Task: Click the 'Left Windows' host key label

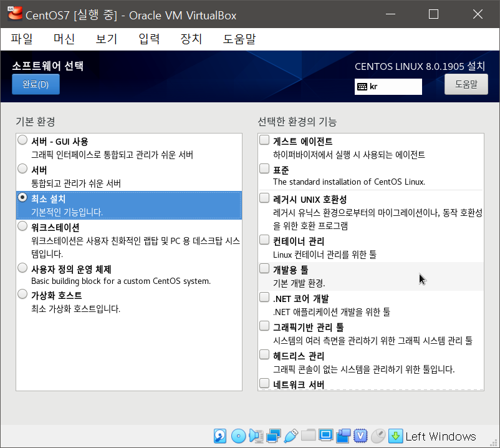Action: [441, 436]
